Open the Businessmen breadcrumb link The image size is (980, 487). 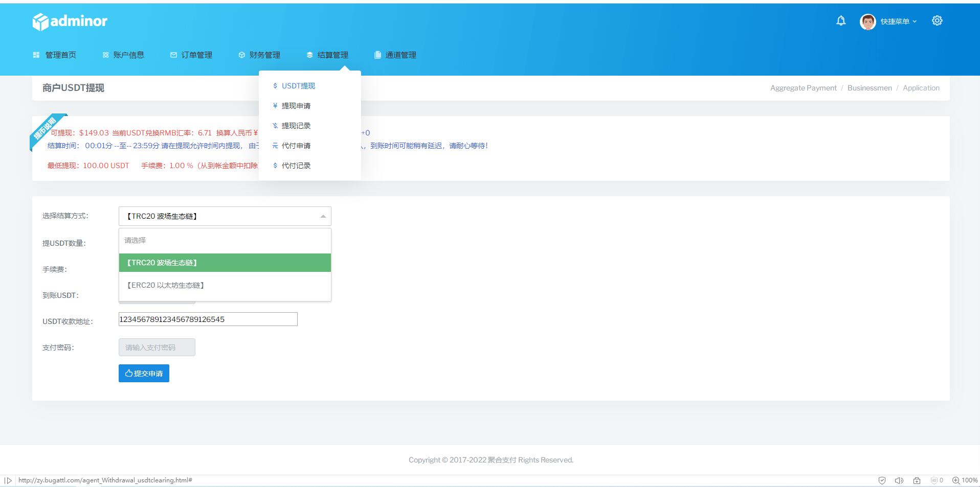coord(870,87)
